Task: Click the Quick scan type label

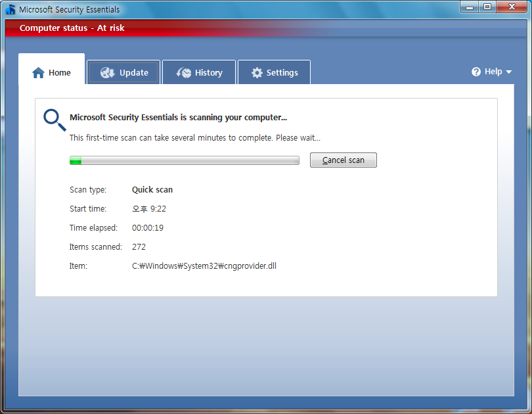Action: [152, 189]
